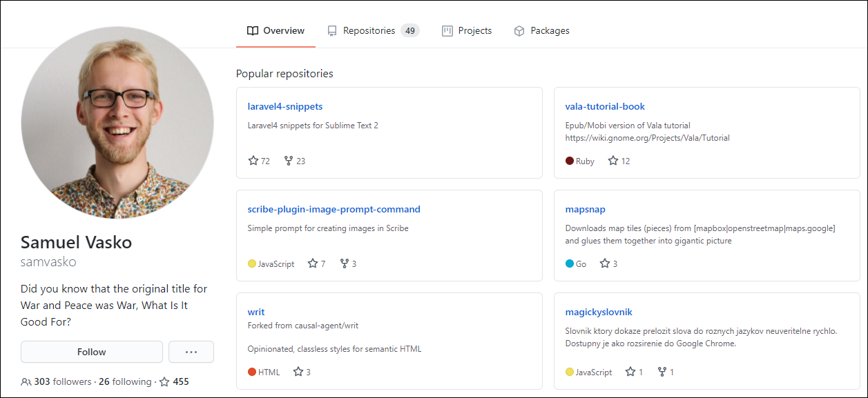Click the fork icon with 23 on laravel4-snippets
The image size is (868, 398).
point(289,161)
